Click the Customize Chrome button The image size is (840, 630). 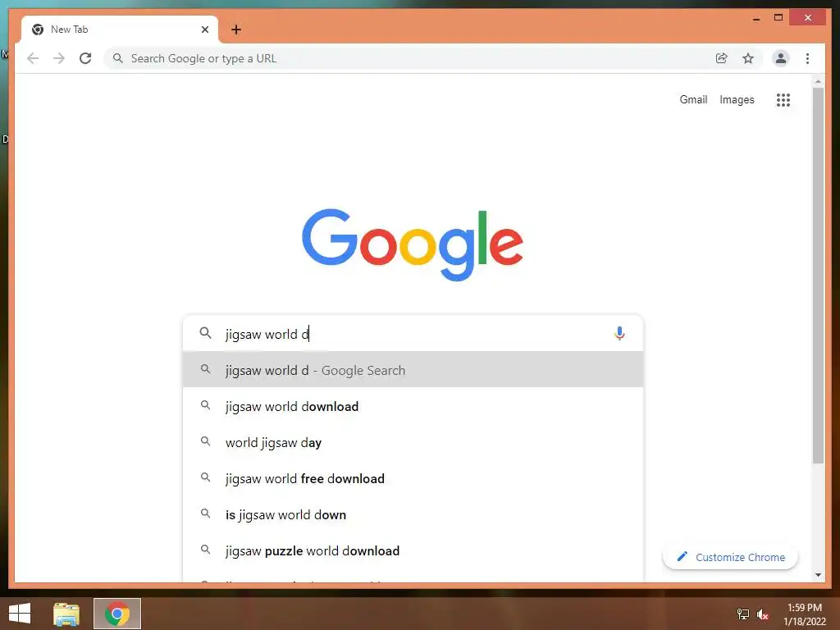(x=730, y=557)
